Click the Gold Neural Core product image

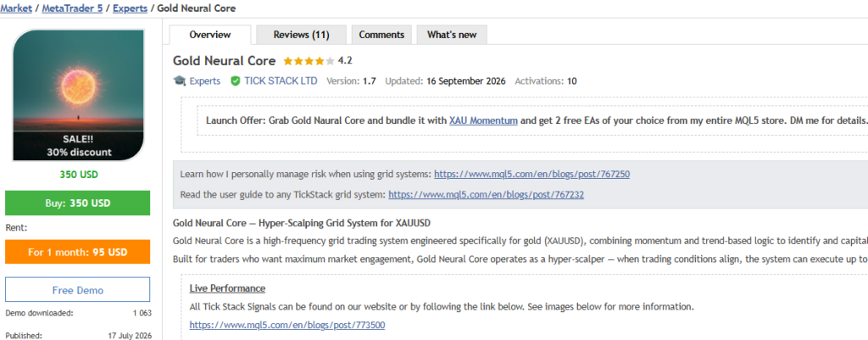pos(78,95)
